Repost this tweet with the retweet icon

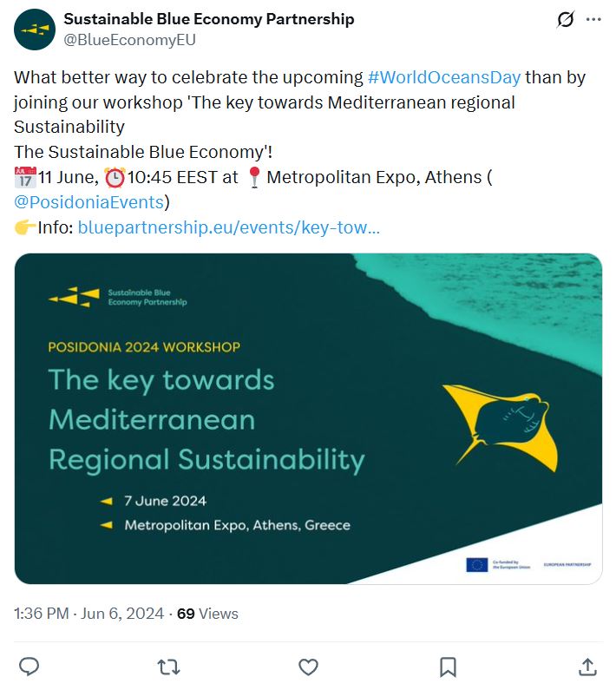tap(168, 667)
